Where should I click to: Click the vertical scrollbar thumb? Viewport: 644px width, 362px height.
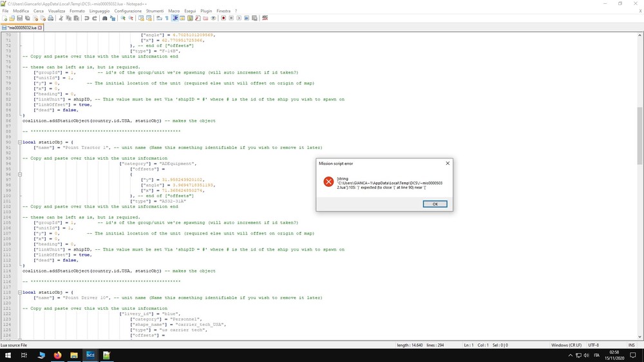(x=640, y=136)
